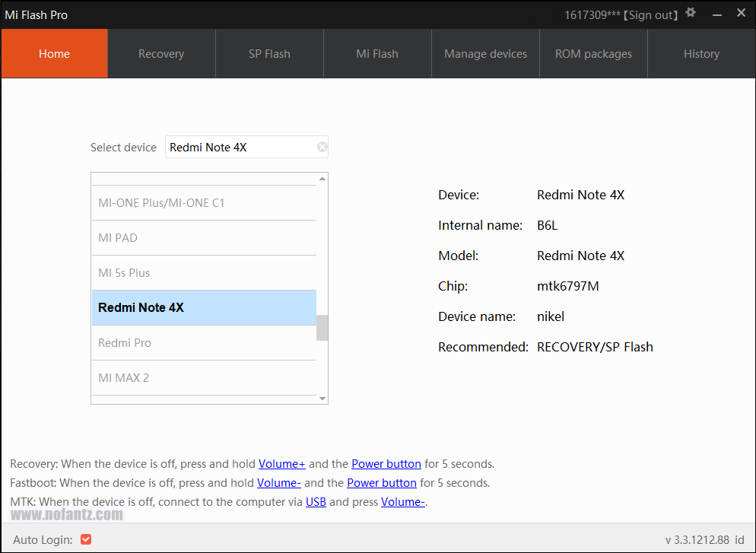Screen dimensions: 756x553
Task: Click Power button link in Recovery line
Action: click(x=386, y=464)
